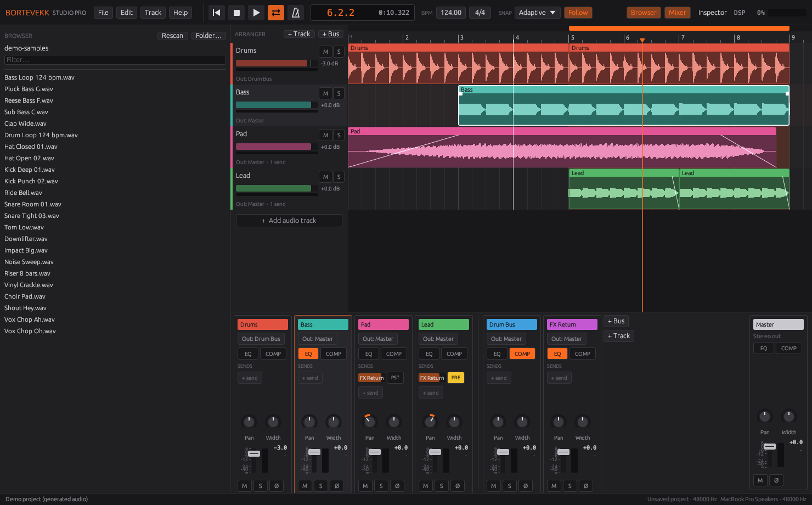Screen dimensions: 812x505
Task: Click the Master Width knob
Action: click(x=789, y=416)
